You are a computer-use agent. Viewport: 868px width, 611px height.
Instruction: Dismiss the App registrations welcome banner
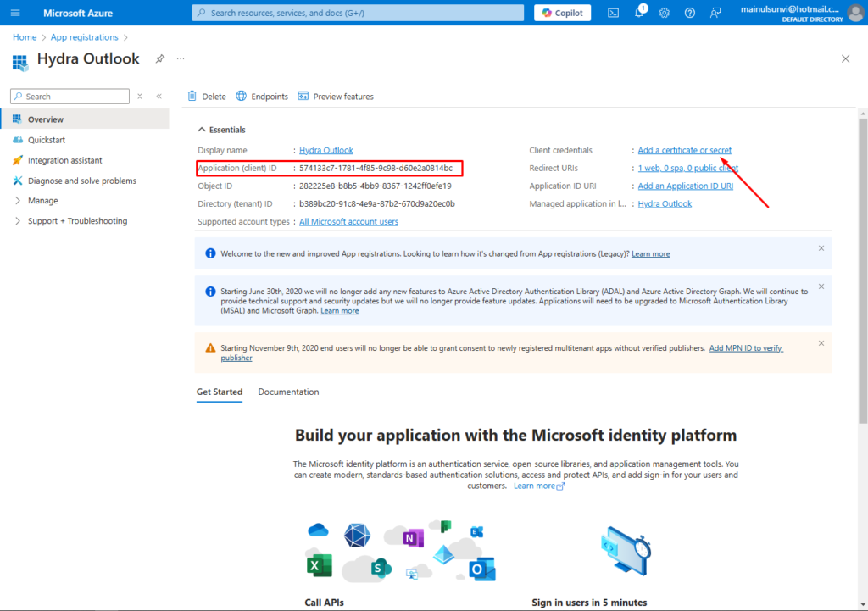[x=821, y=248]
